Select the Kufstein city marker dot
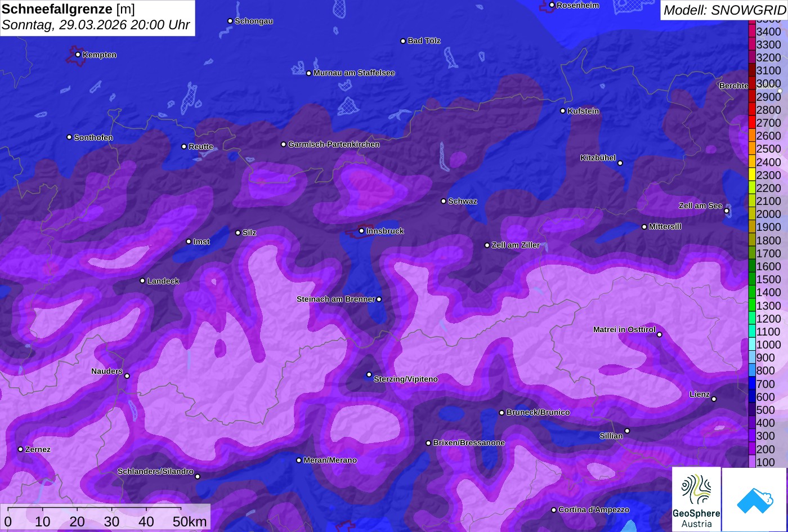The height and width of the screenshot is (532, 788). pyautogui.click(x=563, y=111)
